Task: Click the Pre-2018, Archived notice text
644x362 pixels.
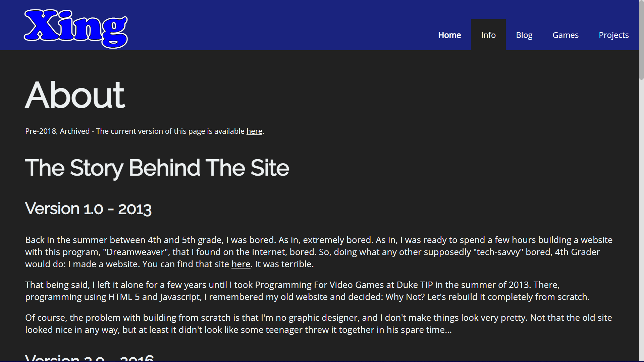Action: (145, 131)
